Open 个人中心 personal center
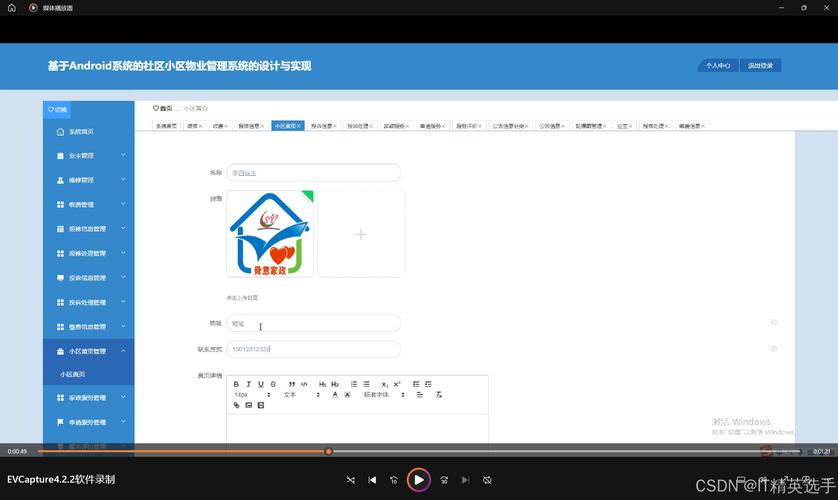Image resolution: width=838 pixels, height=500 pixels. click(718, 66)
